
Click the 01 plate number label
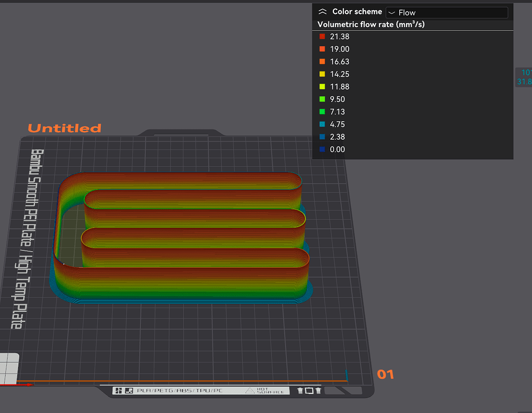pos(386,374)
